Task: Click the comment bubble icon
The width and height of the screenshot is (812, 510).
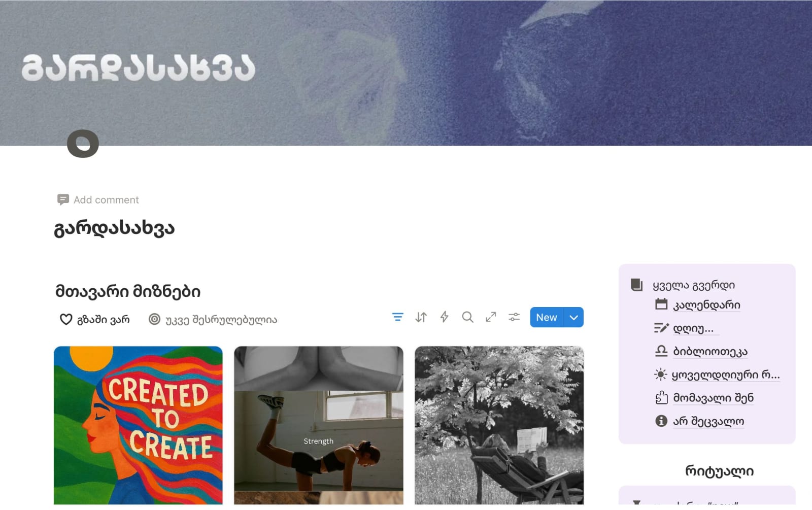Action: 63,200
